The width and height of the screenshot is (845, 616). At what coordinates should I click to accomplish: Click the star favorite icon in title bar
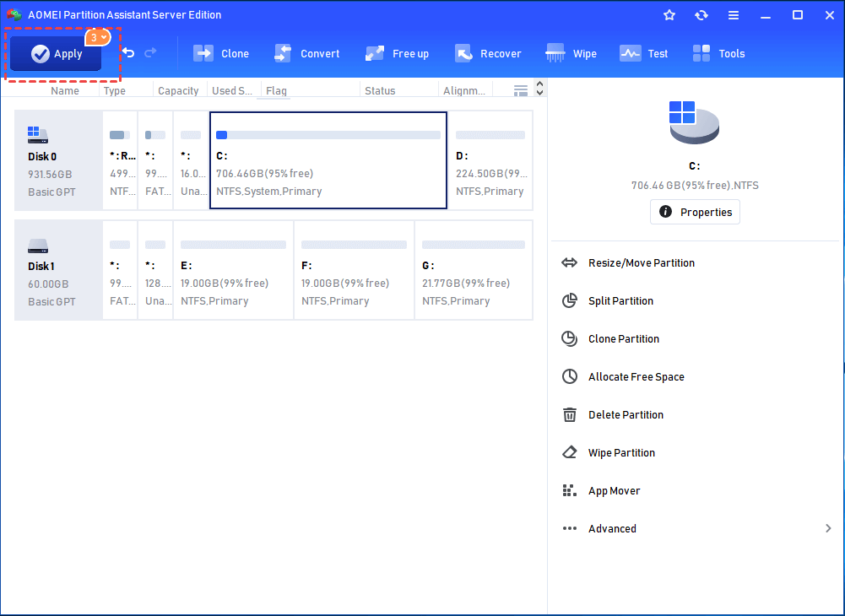click(669, 15)
